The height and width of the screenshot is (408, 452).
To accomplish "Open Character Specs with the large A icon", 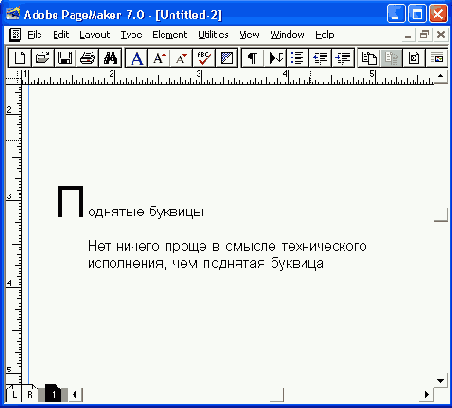I will point(137,58).
